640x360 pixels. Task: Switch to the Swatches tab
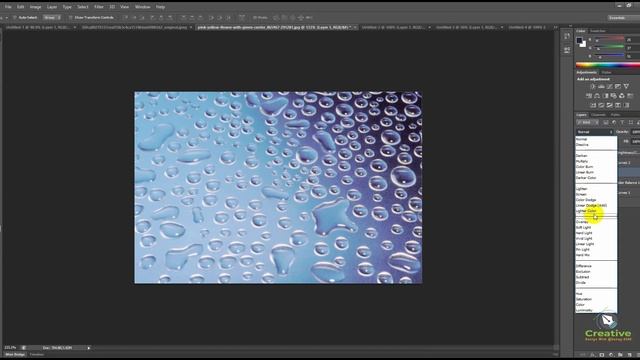click(598, 31)
